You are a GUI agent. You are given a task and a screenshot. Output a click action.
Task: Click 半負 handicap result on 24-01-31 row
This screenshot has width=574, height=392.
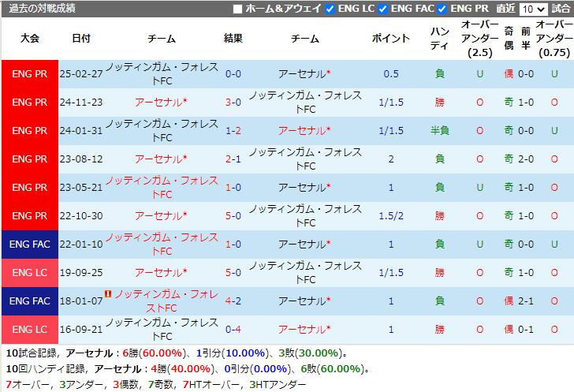pos(440,131)
